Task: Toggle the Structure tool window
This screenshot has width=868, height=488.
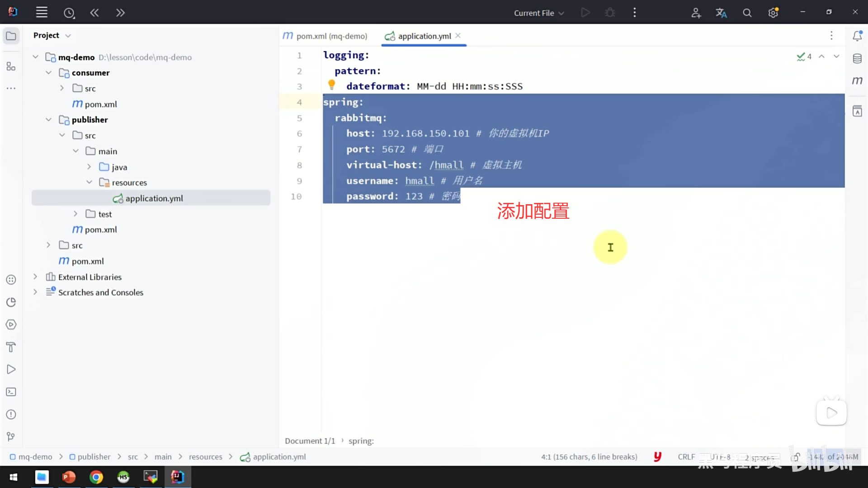Action: (x=11, y=67)
